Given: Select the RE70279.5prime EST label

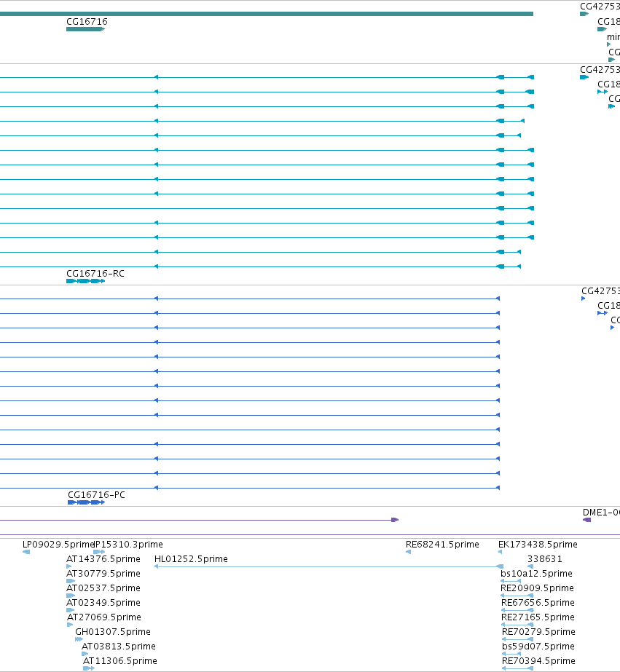Looking at the screenshot, I should coord(538,632).
